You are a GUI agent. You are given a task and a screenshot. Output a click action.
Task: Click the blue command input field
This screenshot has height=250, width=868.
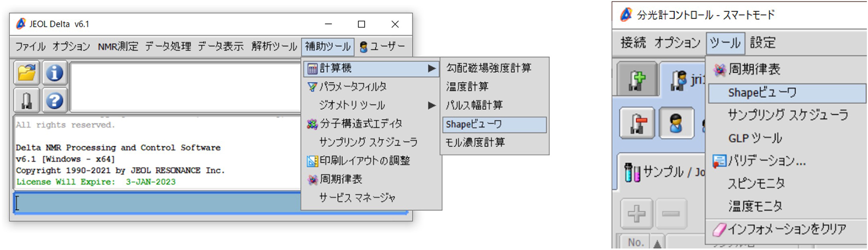tap(156, 203)
